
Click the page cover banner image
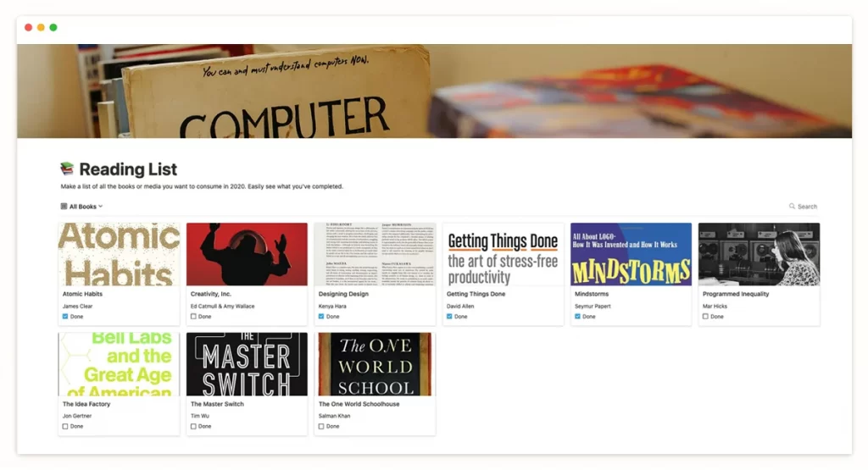(435, 91)
